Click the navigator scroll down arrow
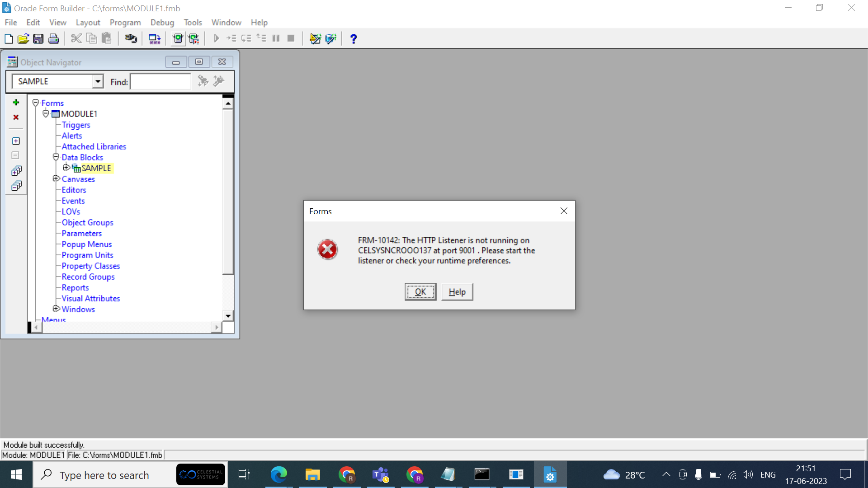Screen dimensions: 868x488 click(x=228, y=316)
